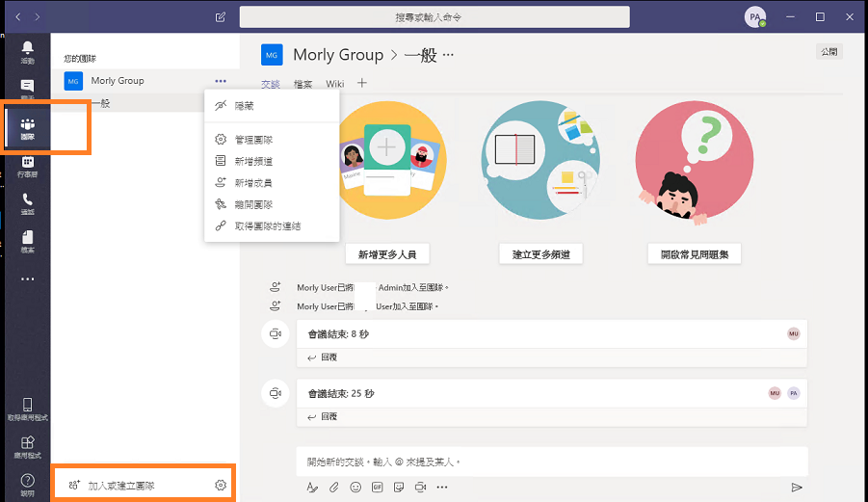Choose 新增頻道 menu entry
This screenshot has height=502, width=868.
(x=272, y=161)
